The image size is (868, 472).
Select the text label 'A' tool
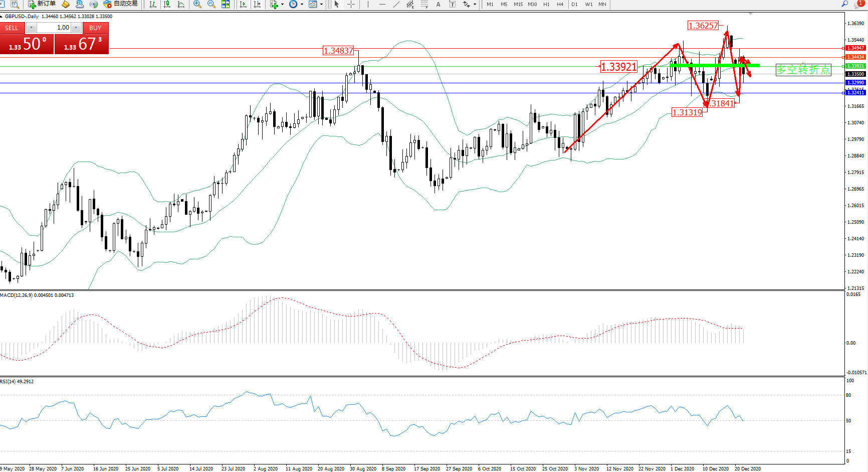(x=438, y=4)
